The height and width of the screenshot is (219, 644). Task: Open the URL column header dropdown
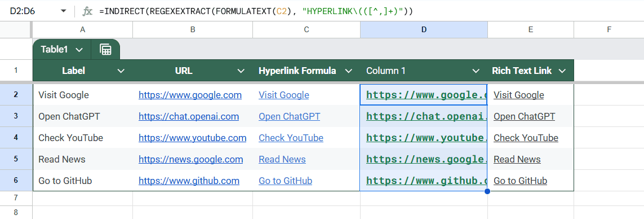241,71
